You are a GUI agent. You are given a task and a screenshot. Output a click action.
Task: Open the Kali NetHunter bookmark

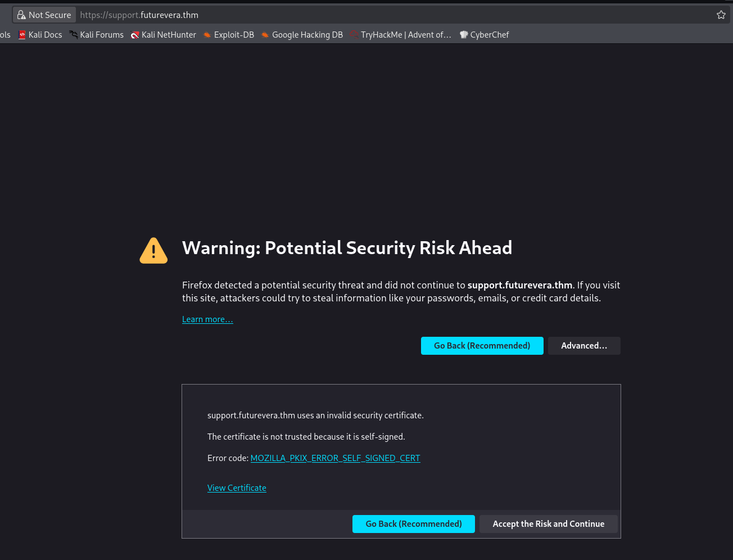pyautogui.click(x=163, y=35)
